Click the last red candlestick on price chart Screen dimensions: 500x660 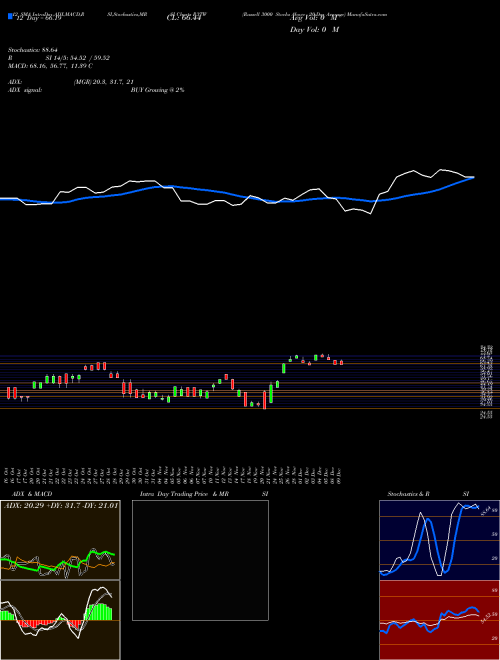click(x=341, y=362)
